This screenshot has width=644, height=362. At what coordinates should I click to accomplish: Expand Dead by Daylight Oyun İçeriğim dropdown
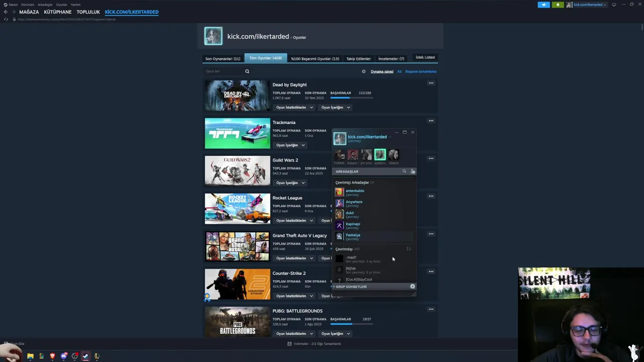(x=336, y=107)
